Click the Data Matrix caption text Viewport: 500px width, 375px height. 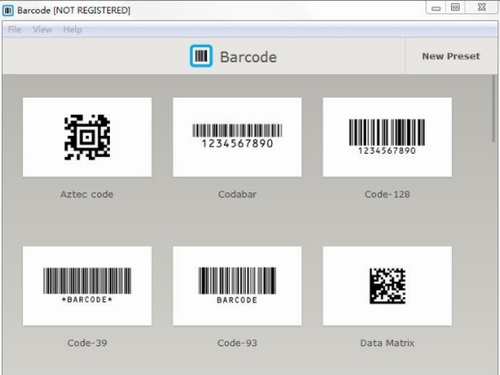coord(387,343)
